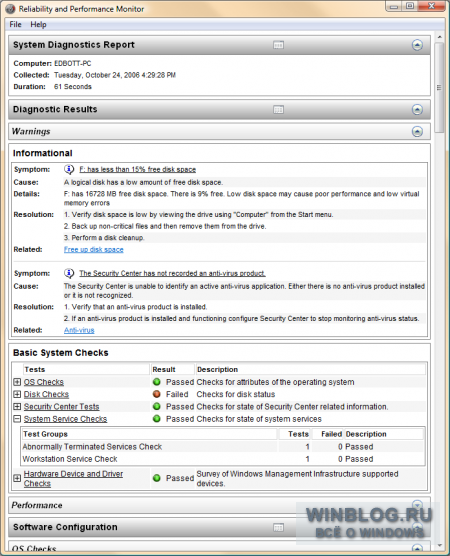The height and width of the screenshot is (556, 450).
Task: Click the Tests column header
Action: 86,369
